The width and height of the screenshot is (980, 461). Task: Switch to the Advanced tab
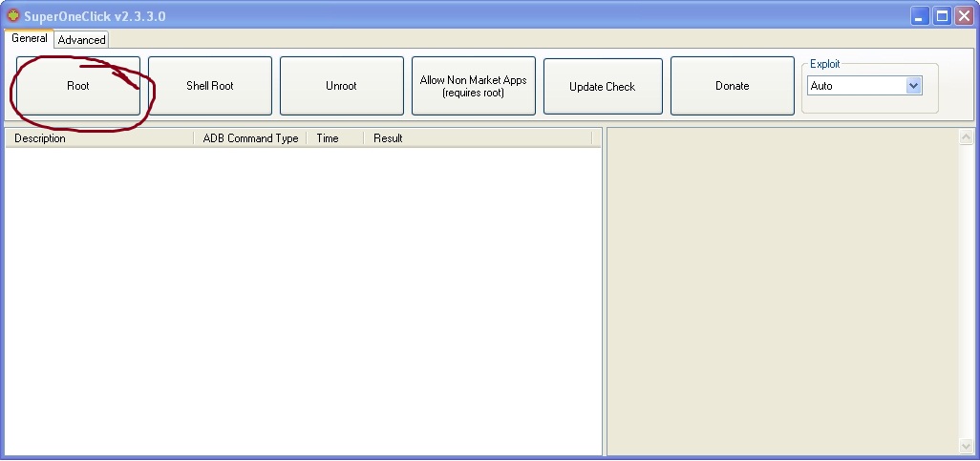(x=82, y=39)
